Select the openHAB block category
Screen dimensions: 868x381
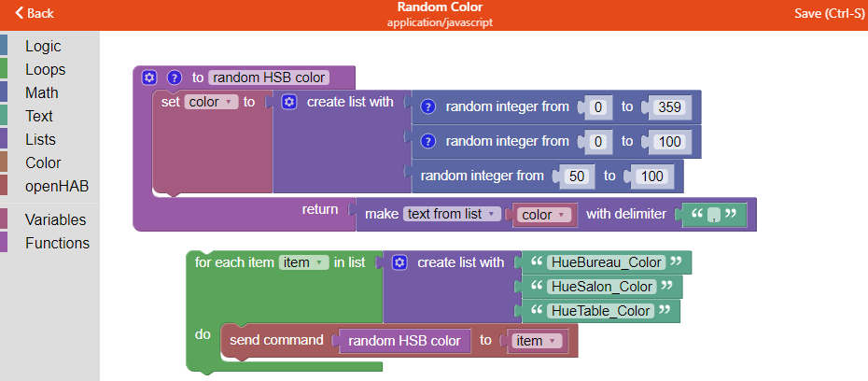tap(57, 186)
